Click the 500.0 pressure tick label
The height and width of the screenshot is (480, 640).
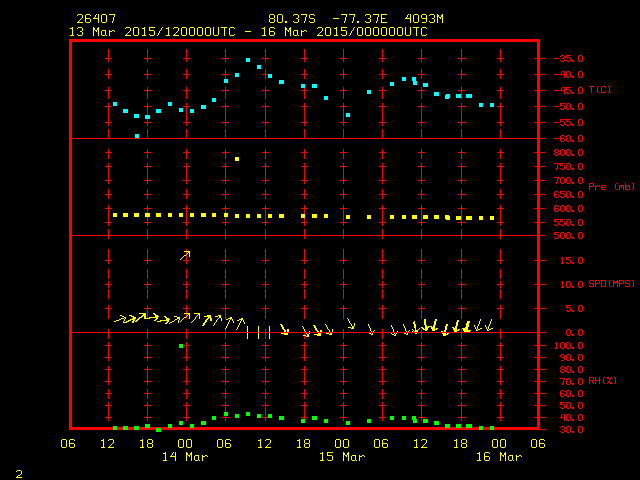pos(569,236)
